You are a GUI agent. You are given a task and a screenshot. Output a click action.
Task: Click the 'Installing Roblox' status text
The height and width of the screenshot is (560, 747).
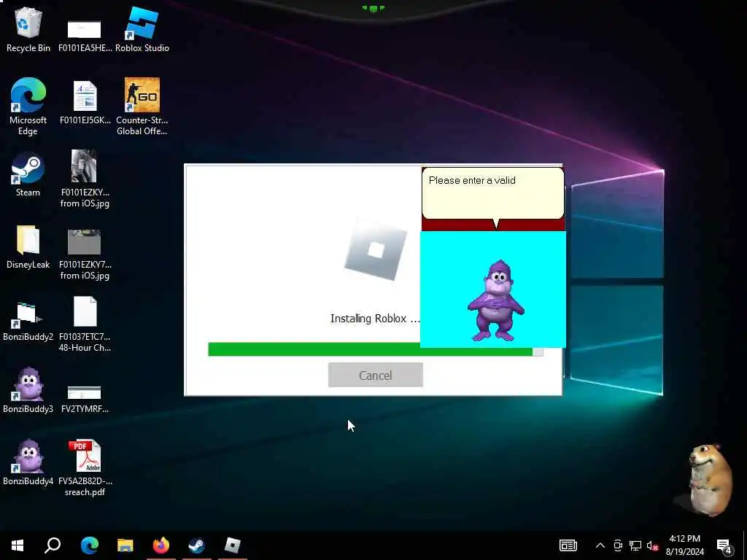(x=375, y=319)
